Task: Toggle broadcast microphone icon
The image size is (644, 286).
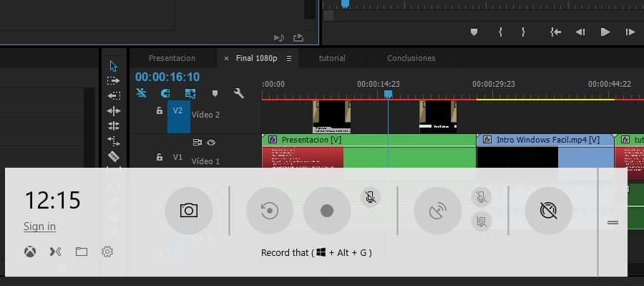Action: pyautogui.click(x=482, y=197)
